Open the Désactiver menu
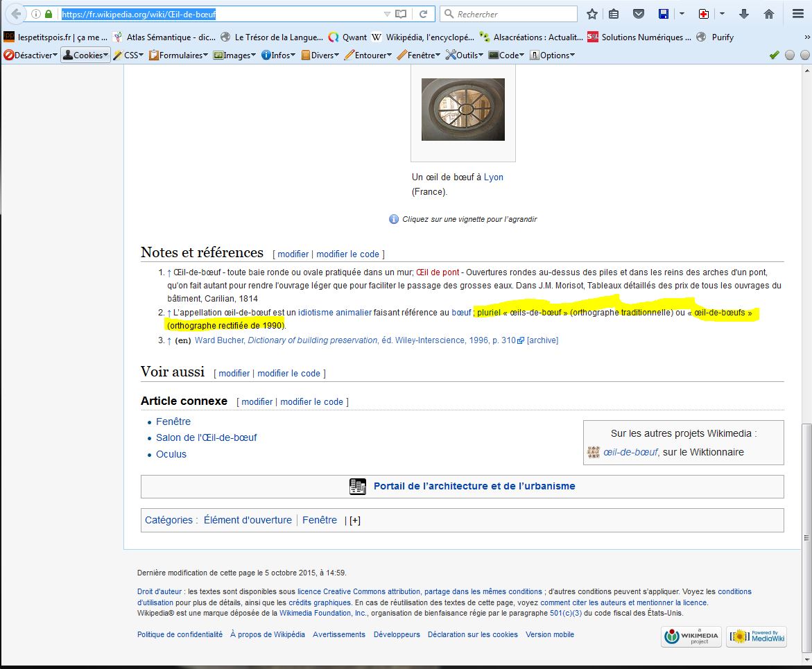This screenshot has height=669, width=812. (31, 55)
